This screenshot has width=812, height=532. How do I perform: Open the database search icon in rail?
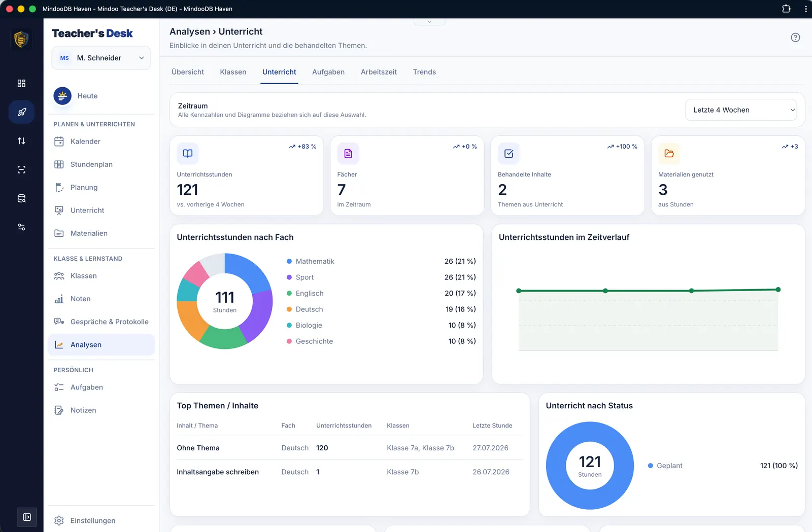click(21, 198)
